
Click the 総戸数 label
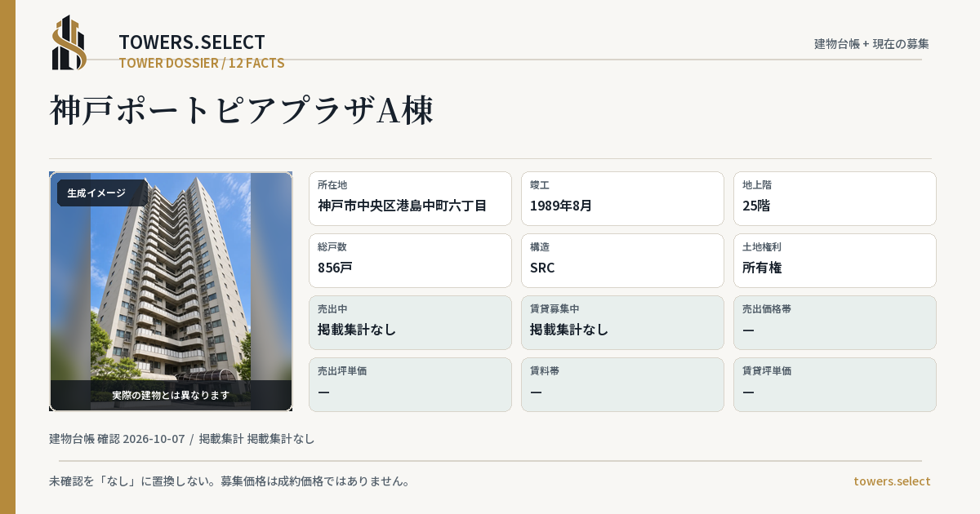click(x=332, y=246)
